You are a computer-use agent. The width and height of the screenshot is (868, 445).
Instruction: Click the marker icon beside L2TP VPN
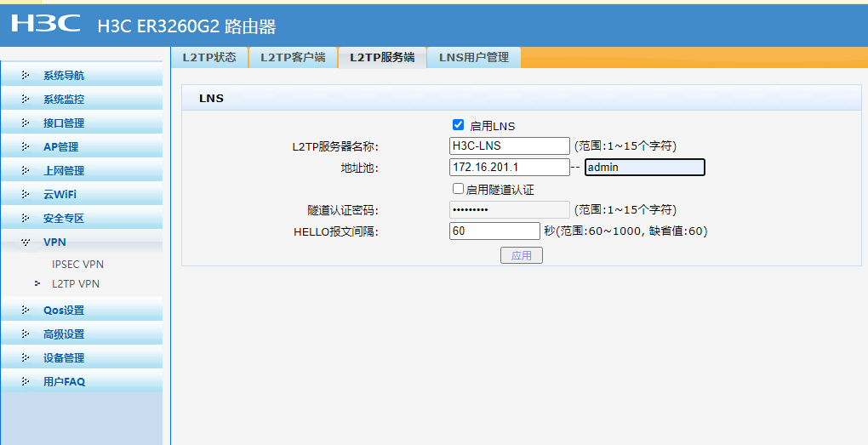[37, 283]
